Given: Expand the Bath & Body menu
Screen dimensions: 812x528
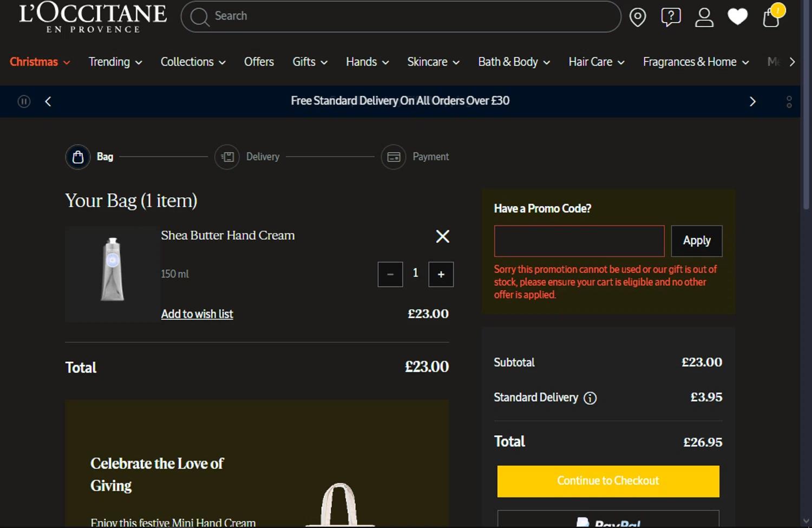Looking at the screenshot, I should pos(514,62).
